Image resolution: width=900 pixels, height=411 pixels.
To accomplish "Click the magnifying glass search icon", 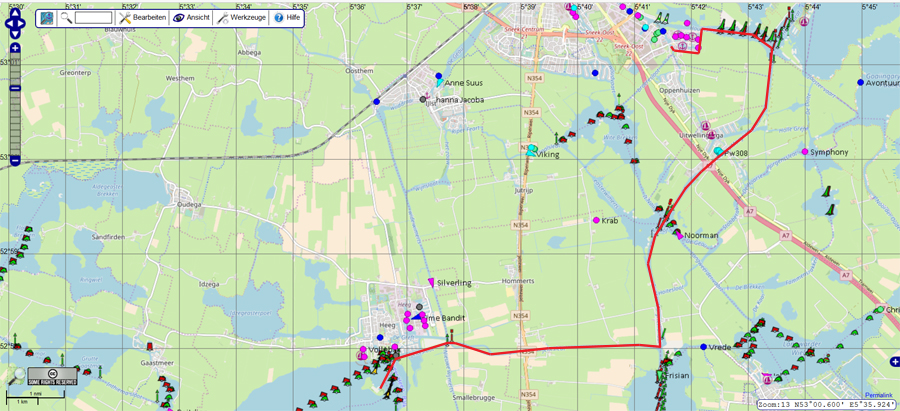I will pyautogui.click(x=65, y=17).
